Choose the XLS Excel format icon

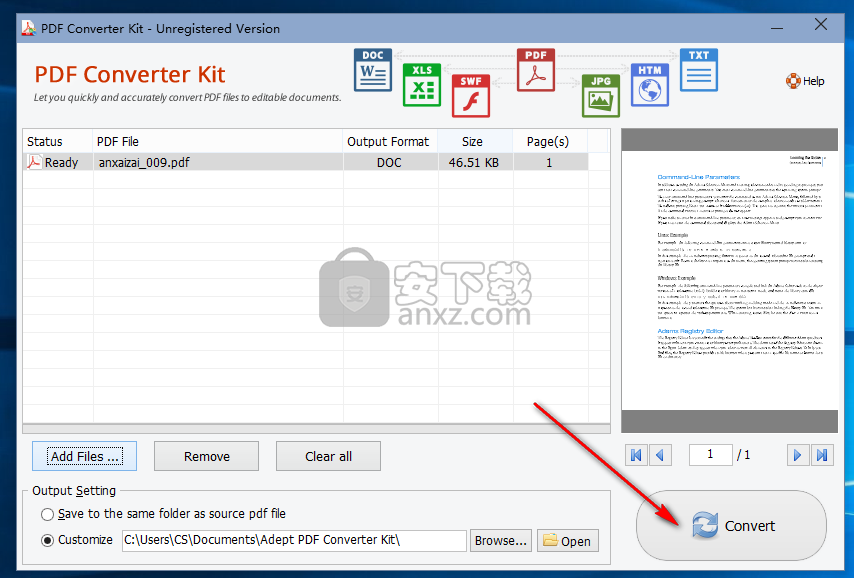pos(422,84)
